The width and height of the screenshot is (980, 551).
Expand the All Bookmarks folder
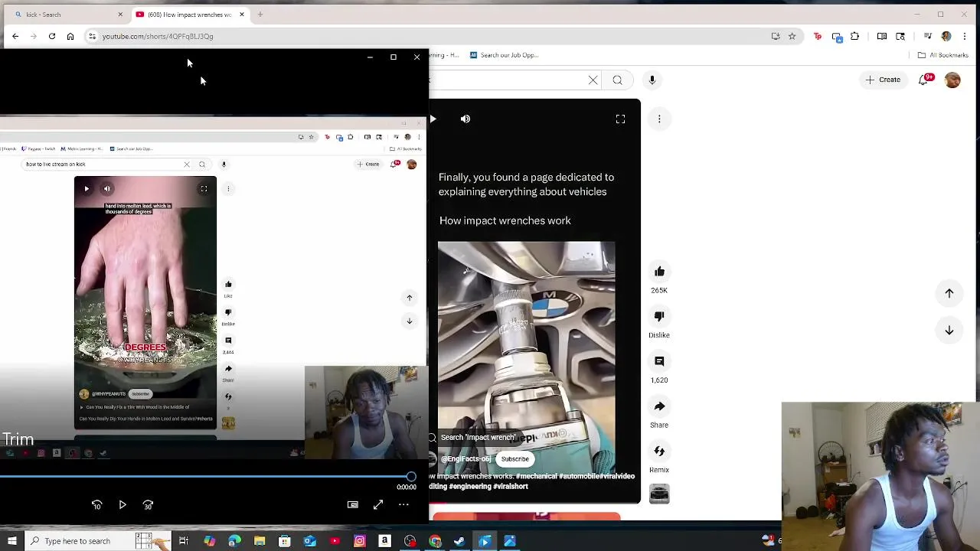pos(942,55)
